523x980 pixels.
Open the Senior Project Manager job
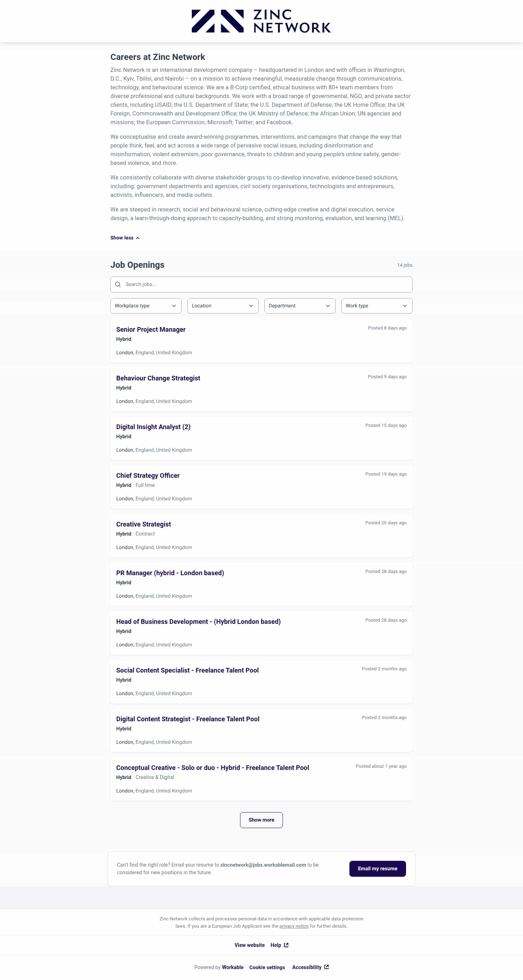[x=151, y=330]
